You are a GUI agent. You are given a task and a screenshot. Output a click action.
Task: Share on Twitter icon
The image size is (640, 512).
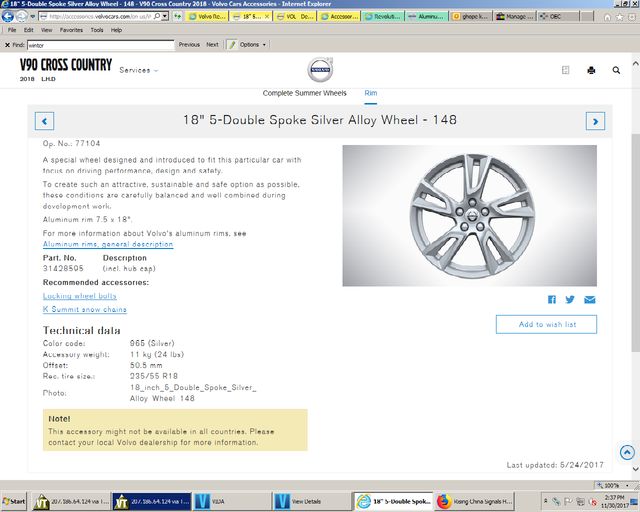570,300
